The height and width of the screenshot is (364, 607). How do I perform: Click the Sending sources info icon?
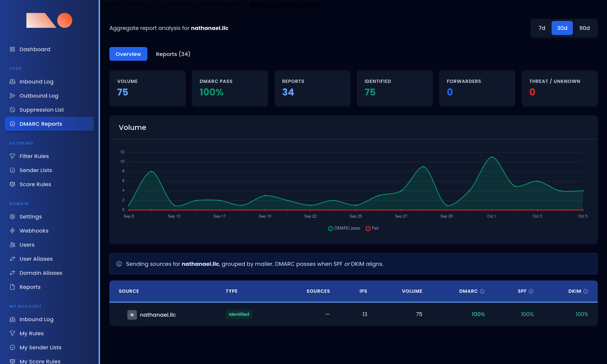(119, 264)
